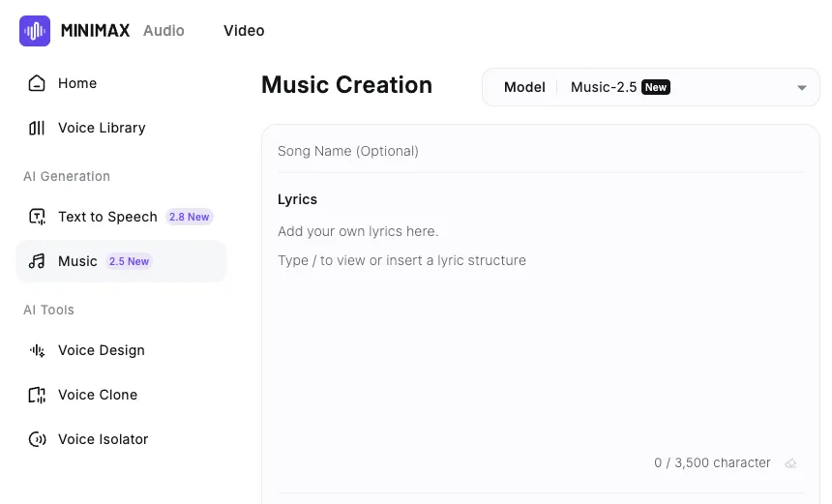Image resolution: width=832 pixels, height=504 pixels.
Task: Open Voice Design using its waveform icon
Action: coord(37,350)
